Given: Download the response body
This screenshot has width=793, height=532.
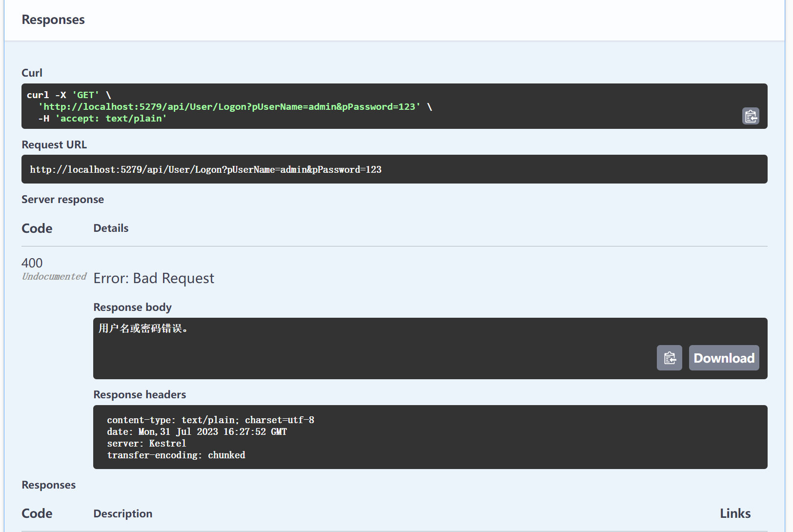Looking at the screenshot, I should (724, 358).
